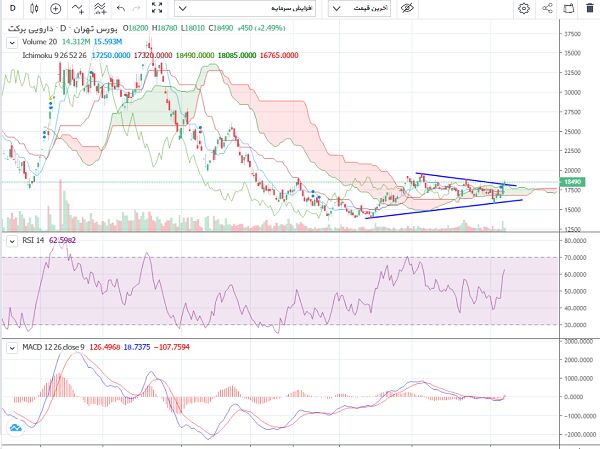Open chart settings gear
Image resolution: width=600 pixels, height=449 pixels.
coord(524,8)
